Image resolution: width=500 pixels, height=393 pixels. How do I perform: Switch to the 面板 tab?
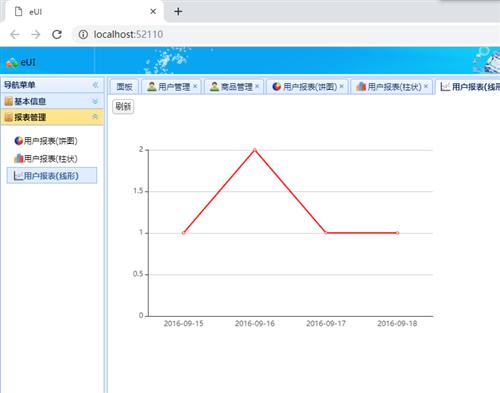124,87
